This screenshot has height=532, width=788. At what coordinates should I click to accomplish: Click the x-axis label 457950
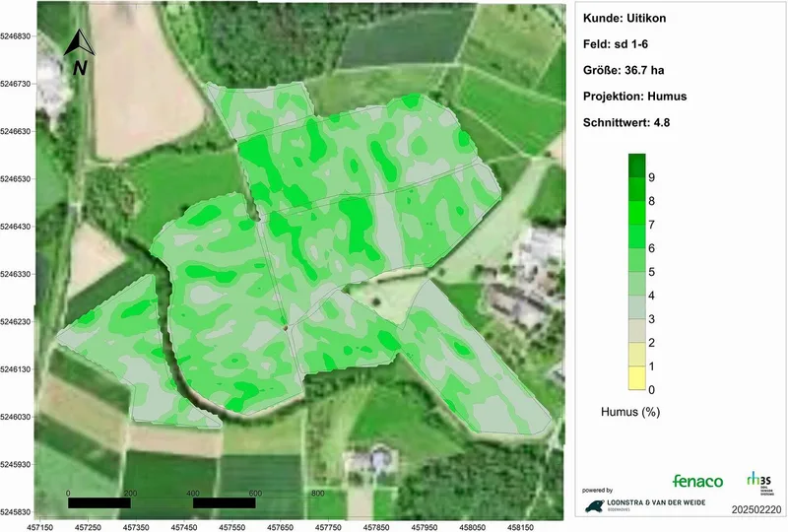point(425,527)
